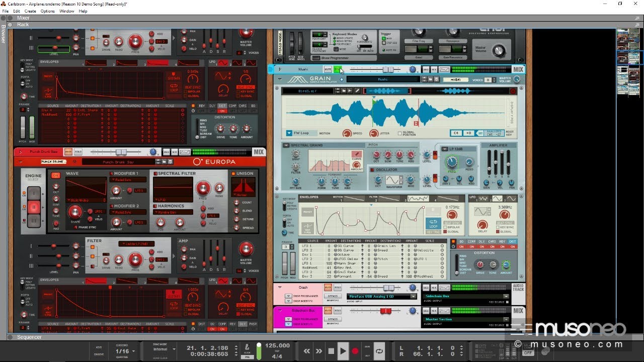644x362 pixels.
Task: Open the File menu
Action: 6,11
